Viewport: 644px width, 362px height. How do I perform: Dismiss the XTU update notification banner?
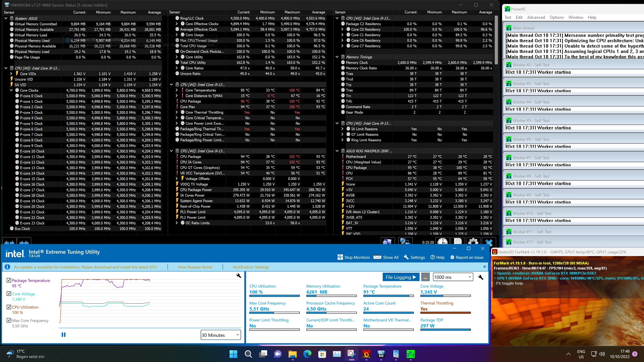click(x=484, y=267)
